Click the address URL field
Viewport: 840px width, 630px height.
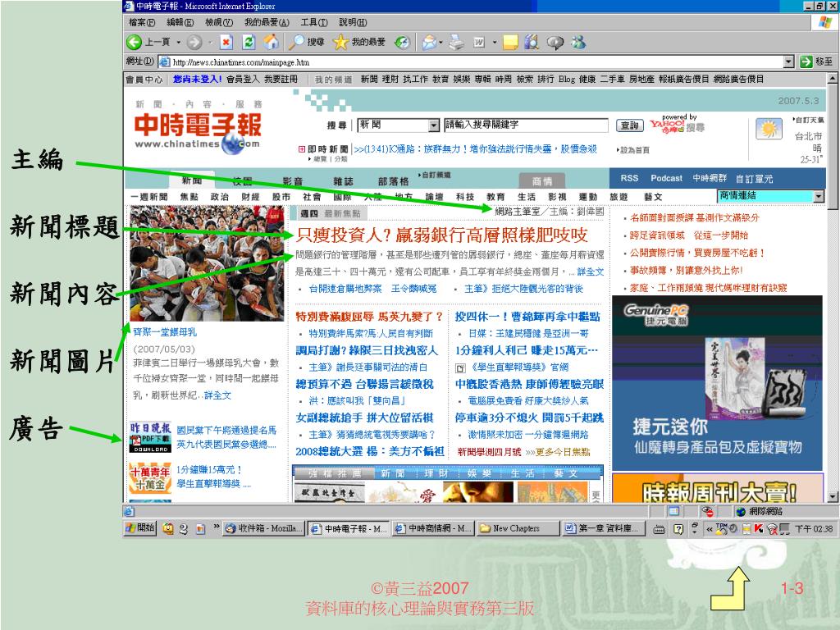476,62
